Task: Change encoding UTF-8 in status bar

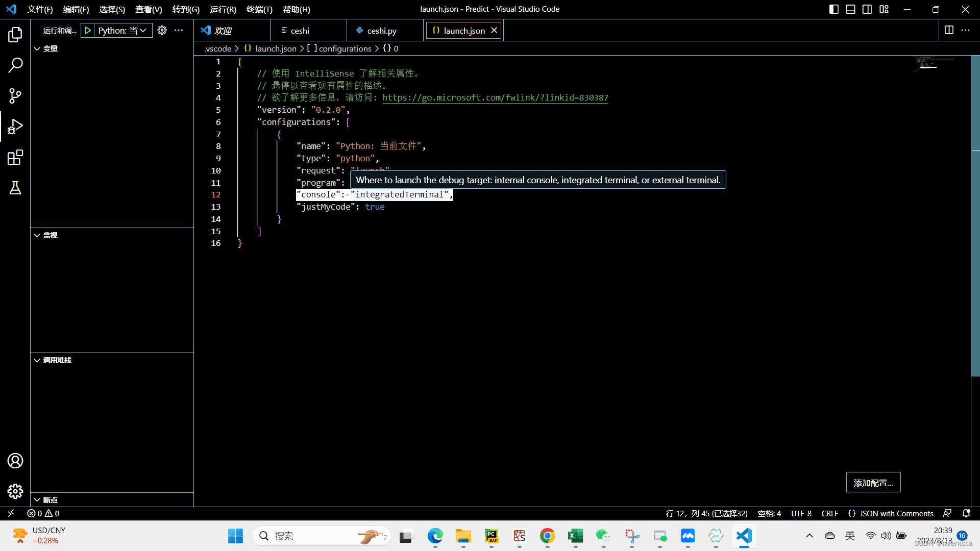Action: pos(801,513)
